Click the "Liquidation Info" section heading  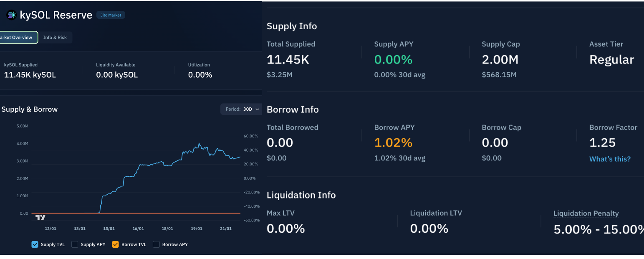pyautogui.click(x=301, y=195)
